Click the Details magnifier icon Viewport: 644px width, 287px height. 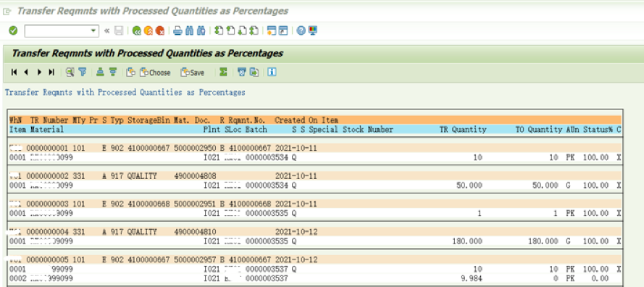(x=70, y=72)
